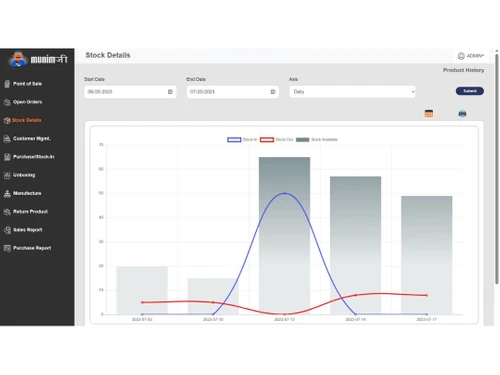The image size is (500, 375).
Task: Click into the Start Date field
Action: [130, 92]
